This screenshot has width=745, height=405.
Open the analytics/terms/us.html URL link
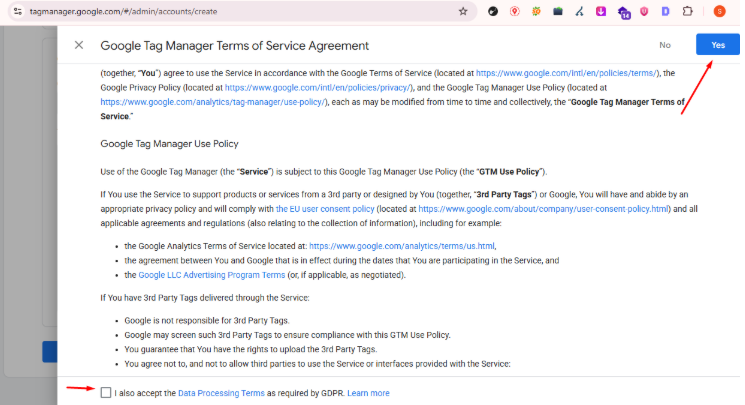(x=402, y=246)
